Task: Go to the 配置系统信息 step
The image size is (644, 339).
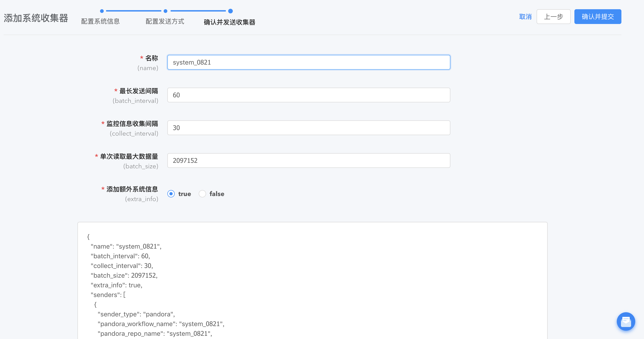Action: pos(100,21)
